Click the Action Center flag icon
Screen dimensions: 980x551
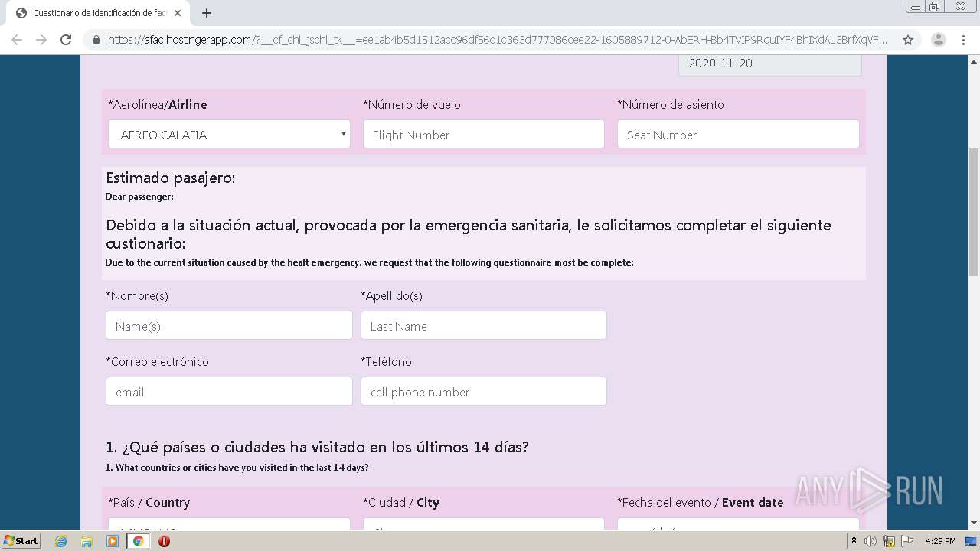pos(906,541)
